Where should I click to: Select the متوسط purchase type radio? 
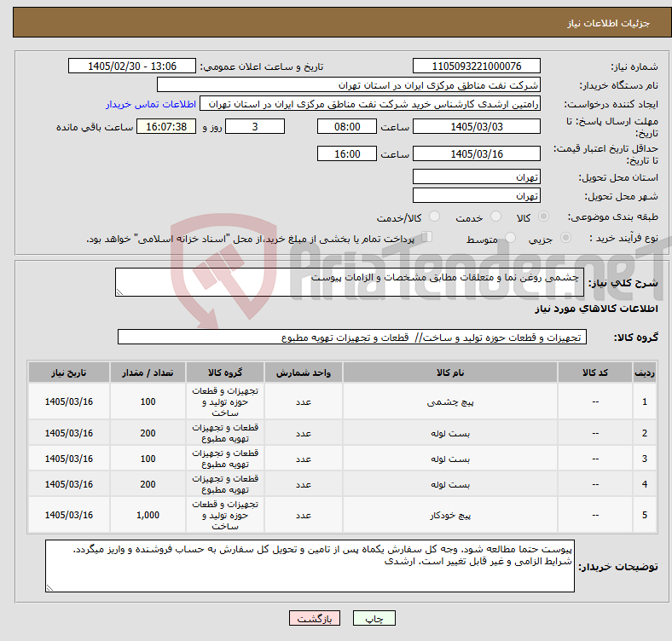(x=511, y=237)
